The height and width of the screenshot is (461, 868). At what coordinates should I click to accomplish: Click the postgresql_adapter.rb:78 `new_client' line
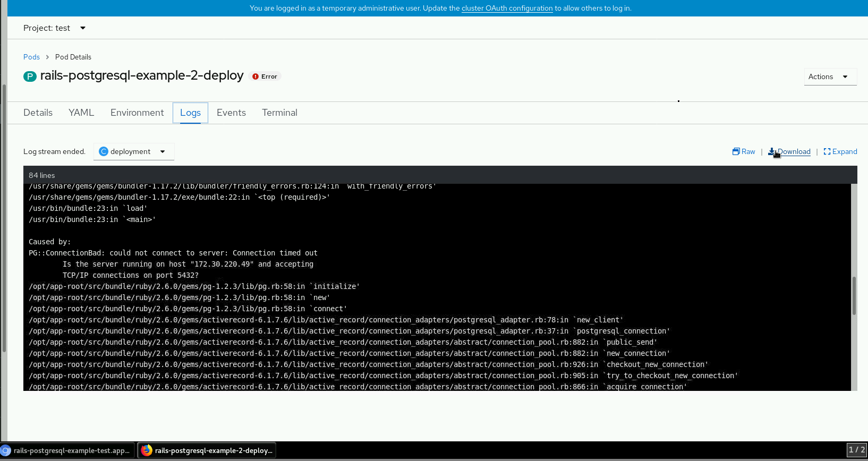click(x=326, y=320)
